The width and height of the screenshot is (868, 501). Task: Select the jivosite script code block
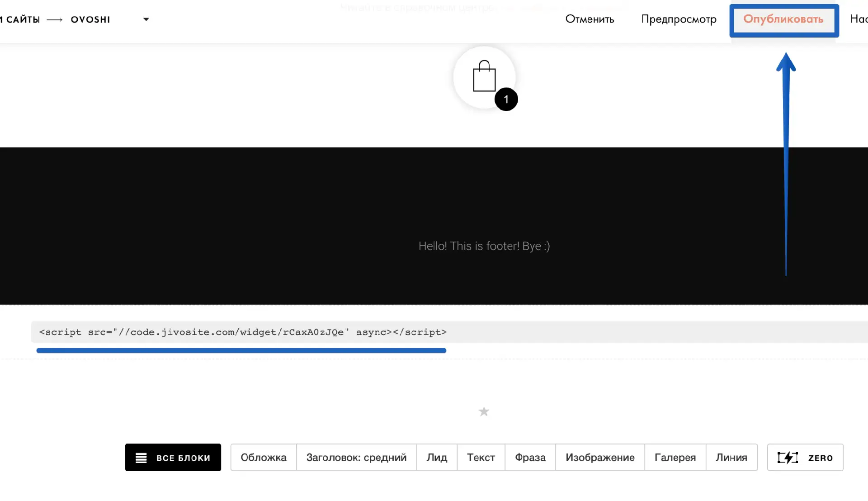243,332
